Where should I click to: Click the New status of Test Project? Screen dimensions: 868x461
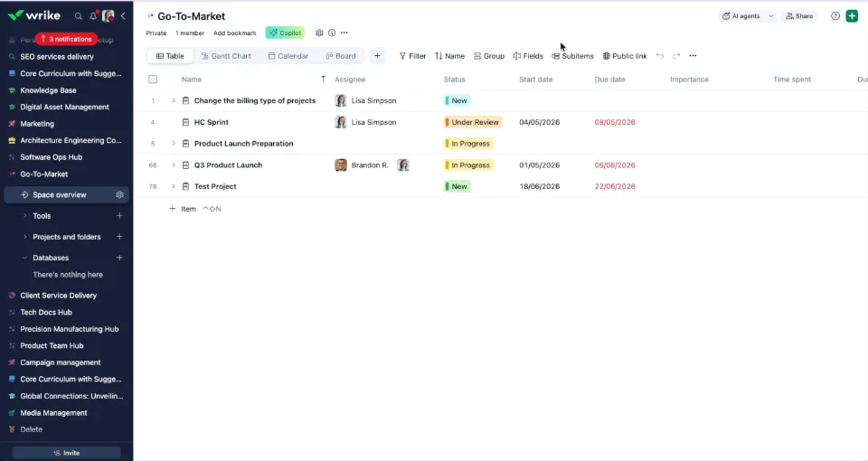[x=458, y=186]
